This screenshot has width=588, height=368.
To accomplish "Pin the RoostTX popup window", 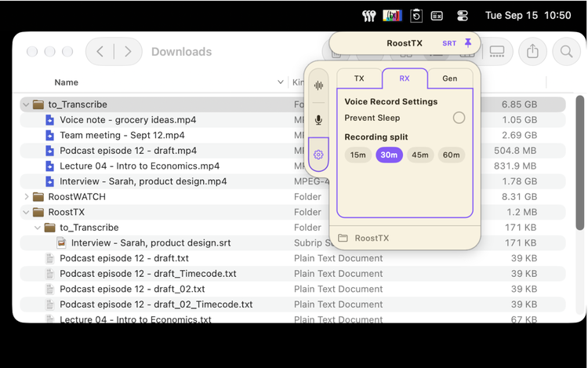I will (x=468, y=43).
